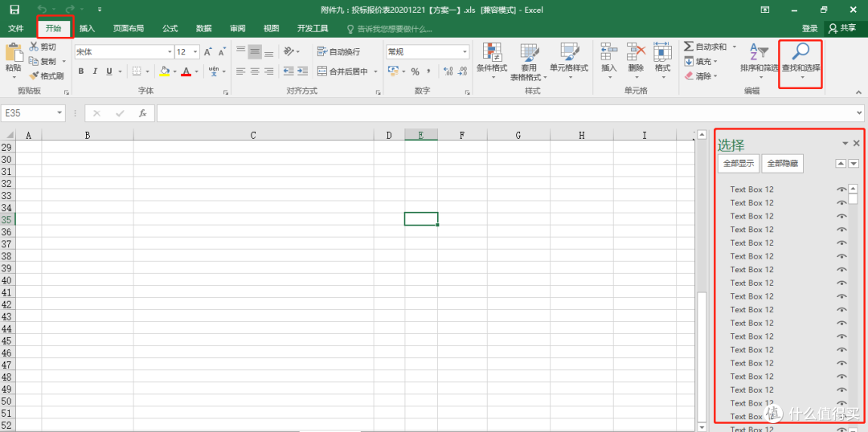Click the 填充 fill button

tap(701, 61)
